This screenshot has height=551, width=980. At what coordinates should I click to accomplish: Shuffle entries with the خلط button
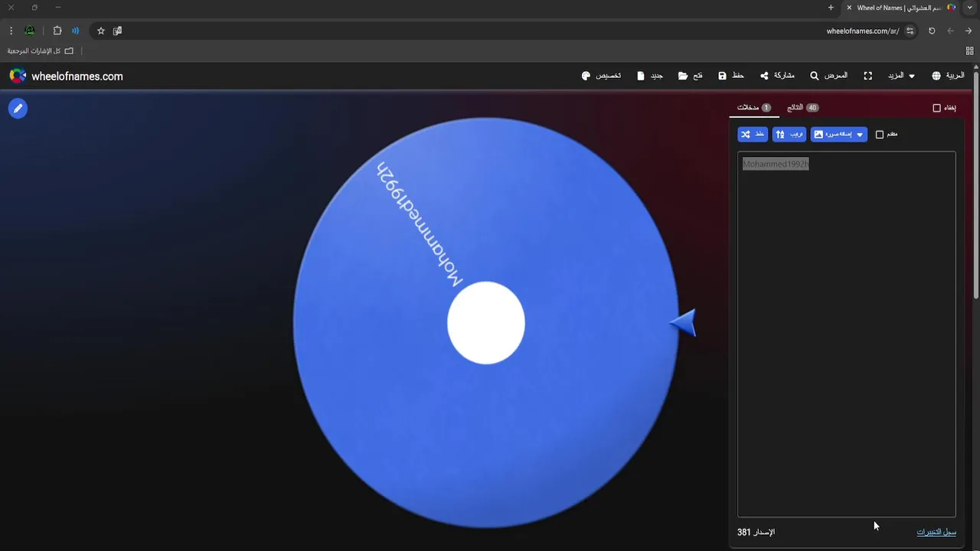(x=753, y=135)
